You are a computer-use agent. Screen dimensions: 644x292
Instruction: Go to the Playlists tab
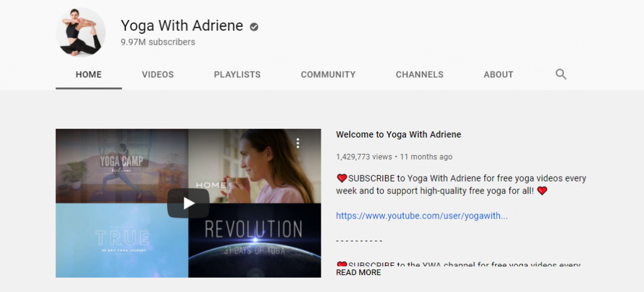tap(237, 75)
